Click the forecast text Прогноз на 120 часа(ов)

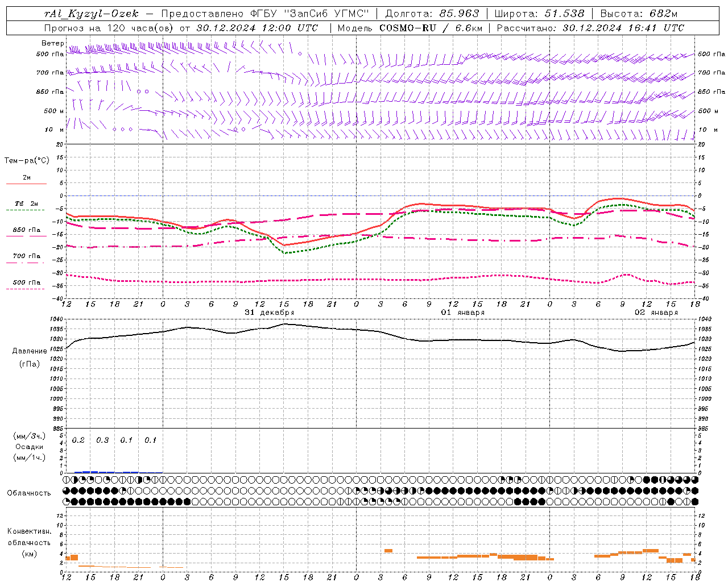109,28
